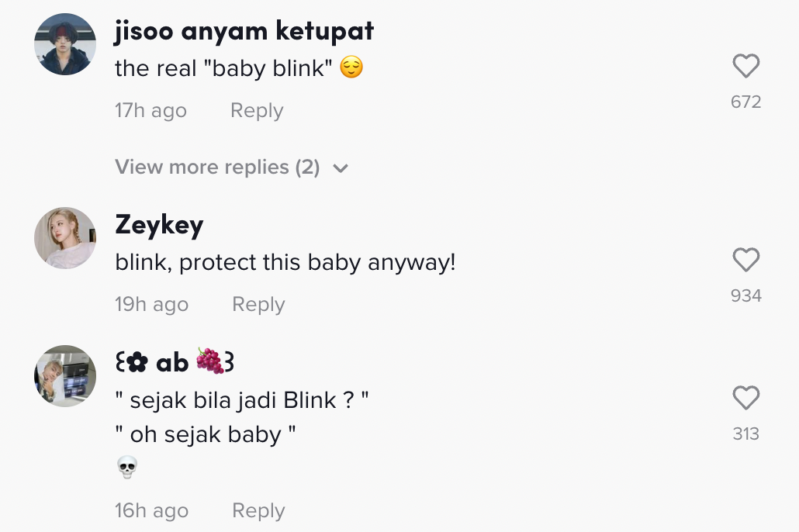Open jisoo anyam ketupat's profile picture
The image size is (799, 532).
(x=65, y=44)
